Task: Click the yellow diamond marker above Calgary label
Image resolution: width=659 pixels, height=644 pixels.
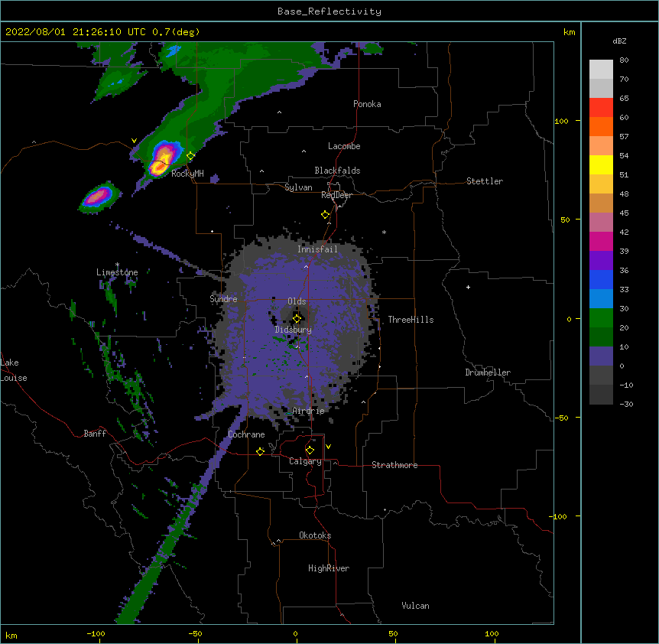Action: [x=310, y=450]
